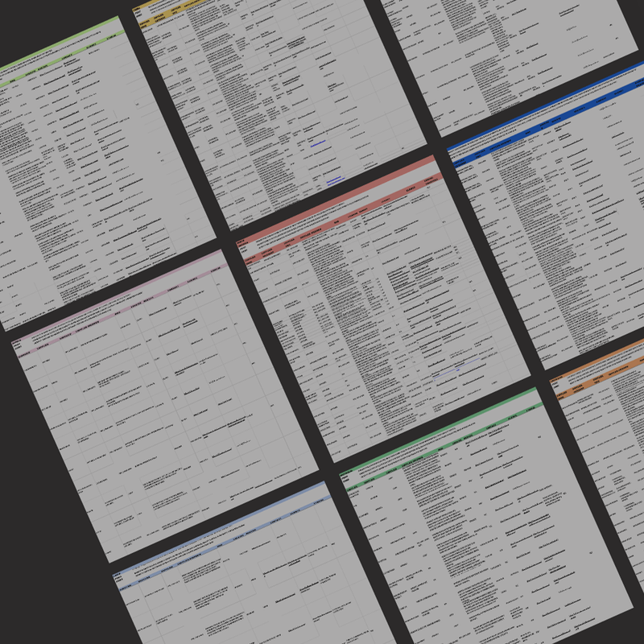Click the blue hyperlink in the gold-header page
The height and width of the screenshot is (644, 644).
(x=318, y=143)
